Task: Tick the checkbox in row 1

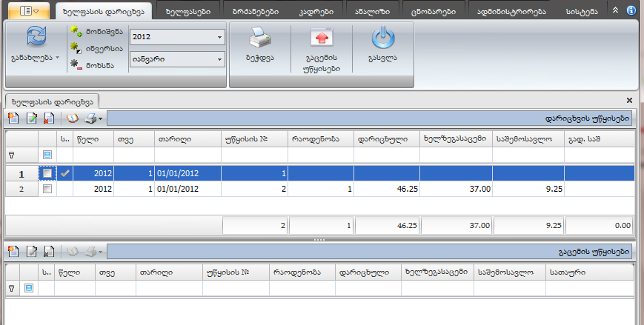Action: coord(47,173)
